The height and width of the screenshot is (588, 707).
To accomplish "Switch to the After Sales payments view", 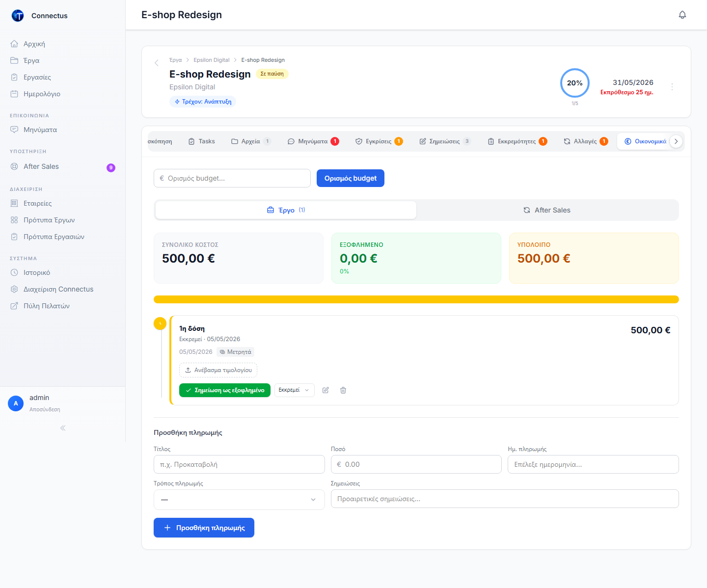I will point(547,210).
